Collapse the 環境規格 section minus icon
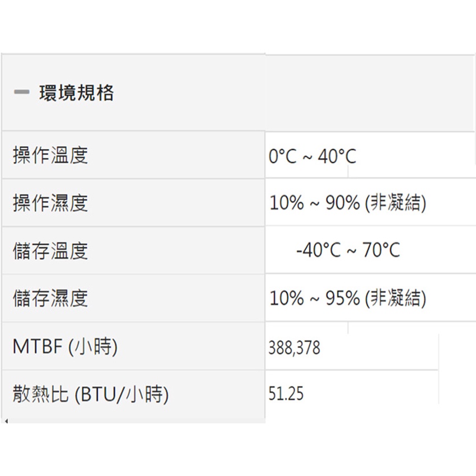The height and width of the screenshot is (476, 476). coord(21,93)
